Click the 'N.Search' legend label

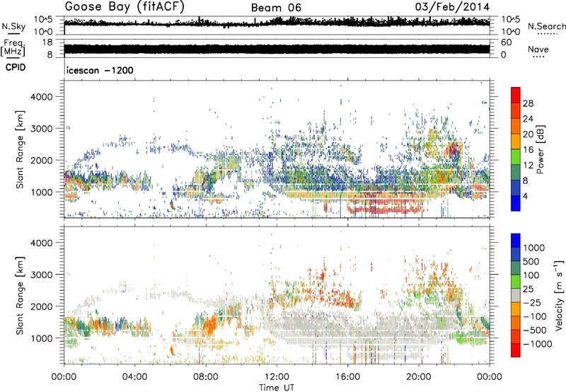point(546,26)
